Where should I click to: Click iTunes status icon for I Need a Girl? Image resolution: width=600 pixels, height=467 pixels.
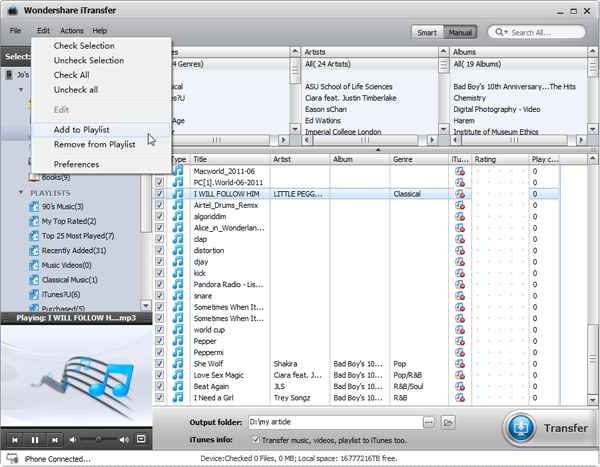point(460,398)
